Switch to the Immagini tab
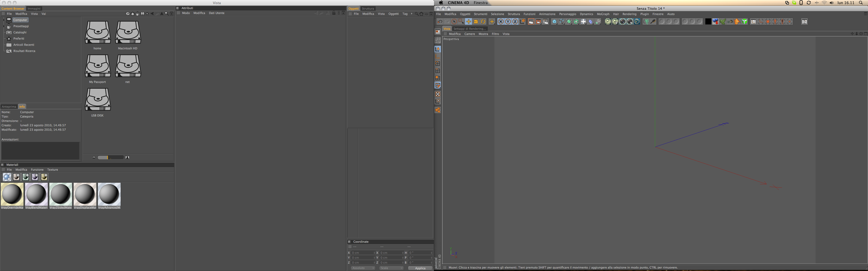Viewport: 868px width, 271px height. coord(34,9)
